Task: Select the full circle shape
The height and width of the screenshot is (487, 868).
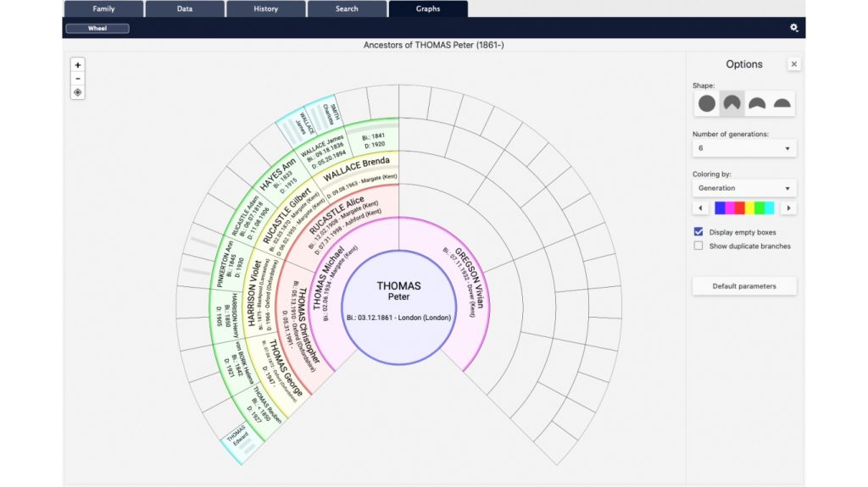Action: [706, 103]
